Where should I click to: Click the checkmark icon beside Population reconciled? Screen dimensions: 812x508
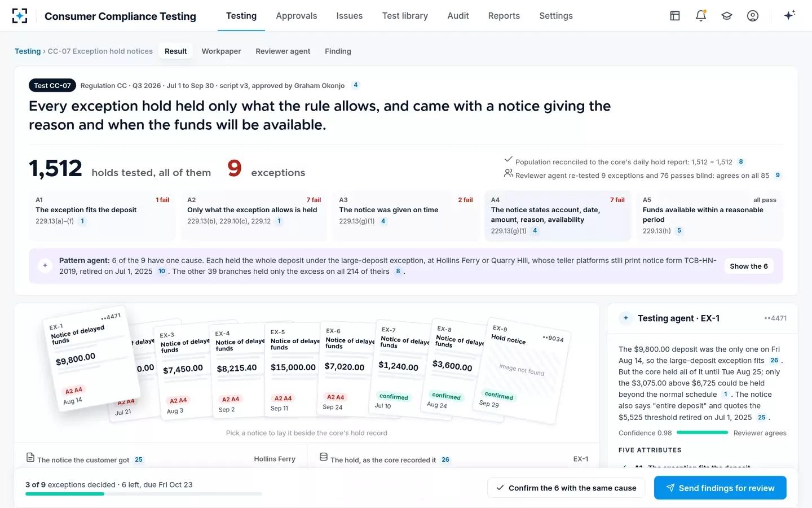tap(508, 159)
